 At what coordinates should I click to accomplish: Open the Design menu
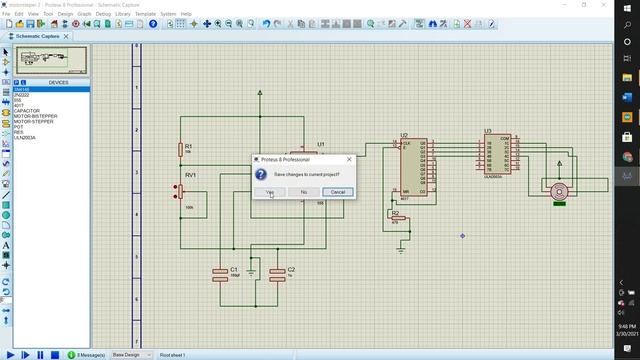[65, 14]
